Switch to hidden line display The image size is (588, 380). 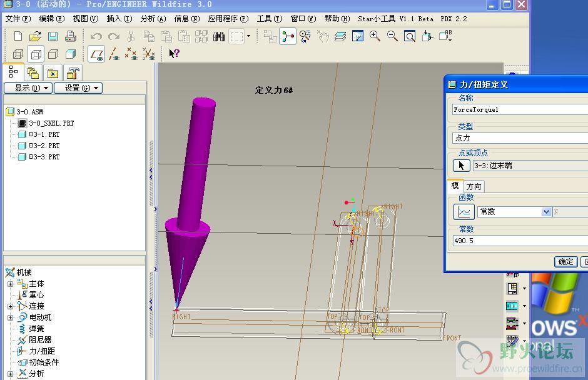36,54
